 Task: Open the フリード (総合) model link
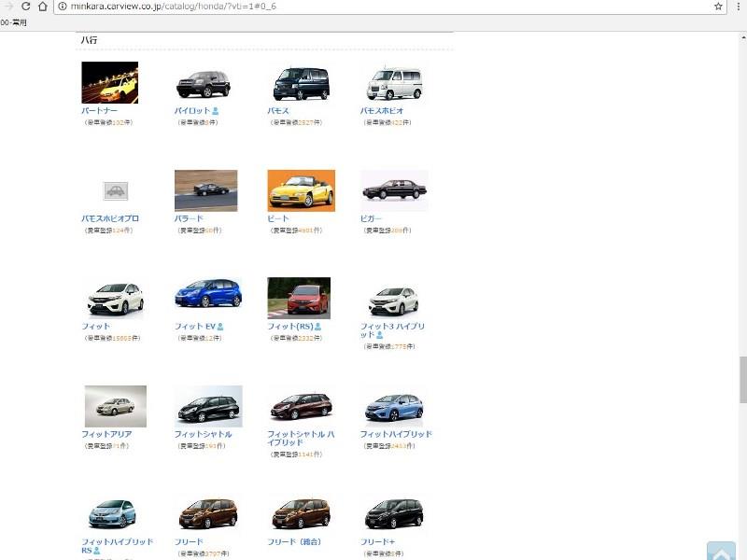[294, 542]
